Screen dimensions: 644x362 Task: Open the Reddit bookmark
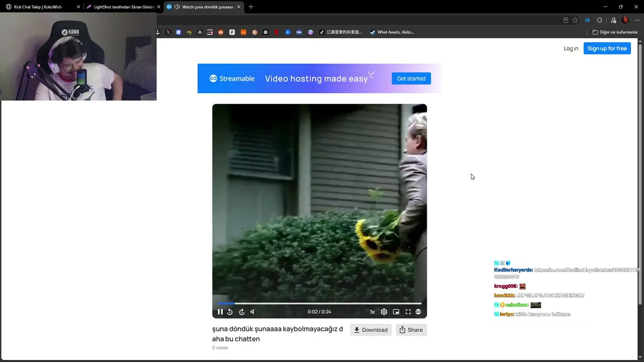220,32
